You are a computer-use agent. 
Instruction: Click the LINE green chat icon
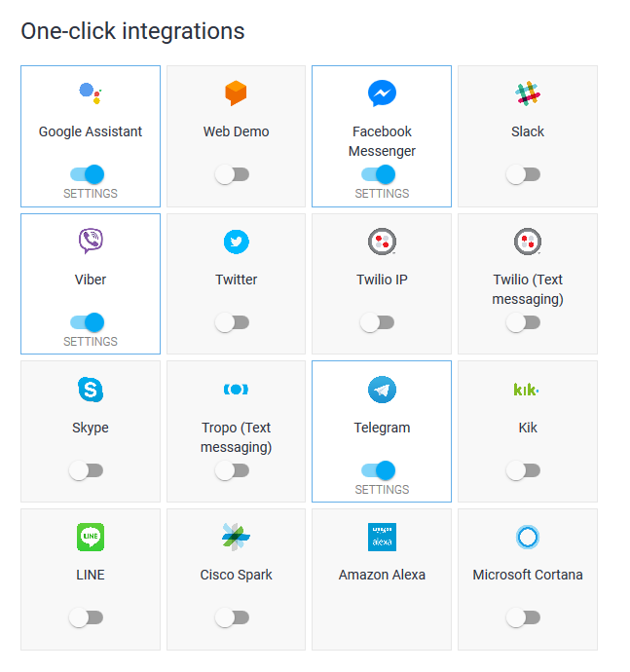point(91,537)
